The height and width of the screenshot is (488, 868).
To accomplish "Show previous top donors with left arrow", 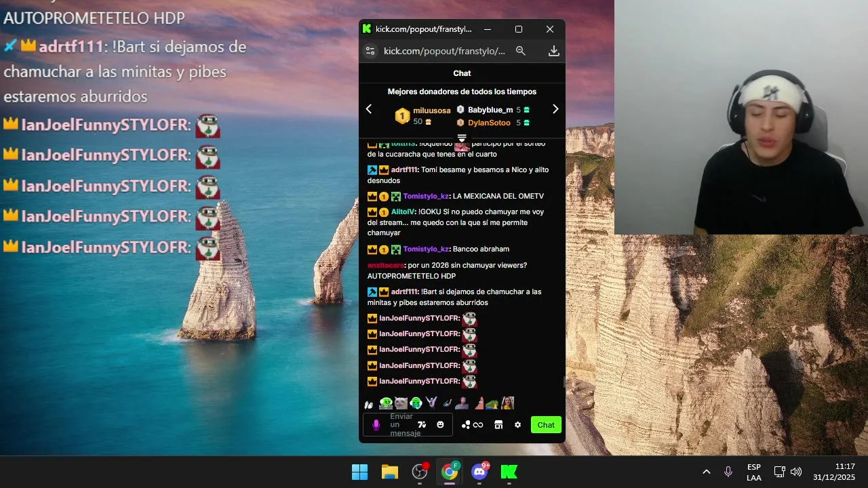I will click(369, 109).
